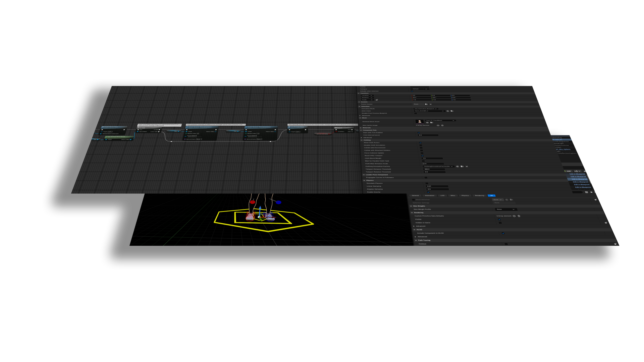Open the Skin Weight Profile dropdown
644x362 pixels.
pyautogui.click(x=506, y=209)
